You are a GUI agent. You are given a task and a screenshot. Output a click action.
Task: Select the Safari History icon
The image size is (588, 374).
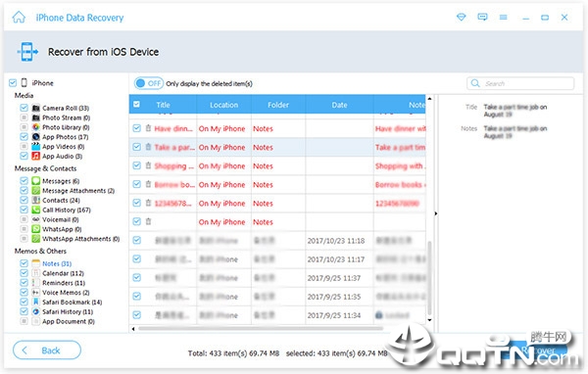pos(36,311)
